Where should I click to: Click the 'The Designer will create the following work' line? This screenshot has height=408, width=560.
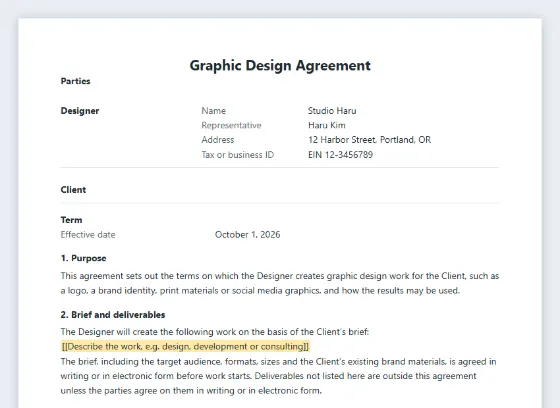click(215, 332)
